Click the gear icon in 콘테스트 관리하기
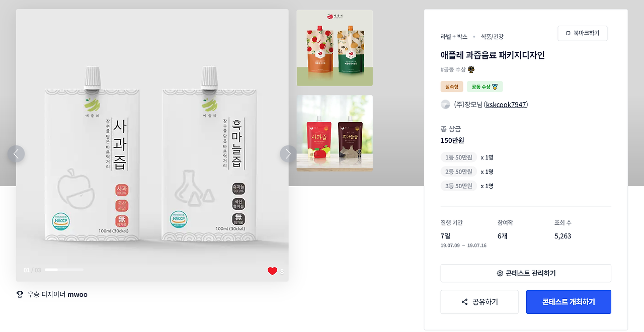 coord(500,273)
